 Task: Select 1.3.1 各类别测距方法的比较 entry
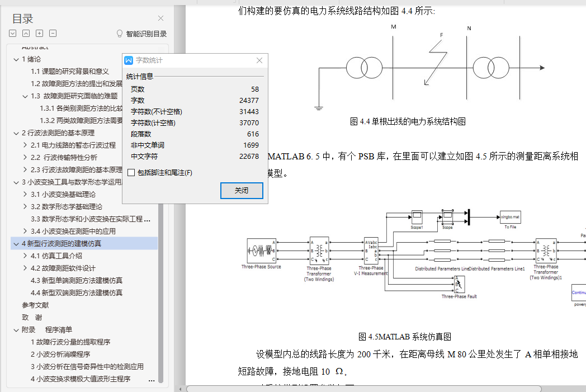click(81, 108)
